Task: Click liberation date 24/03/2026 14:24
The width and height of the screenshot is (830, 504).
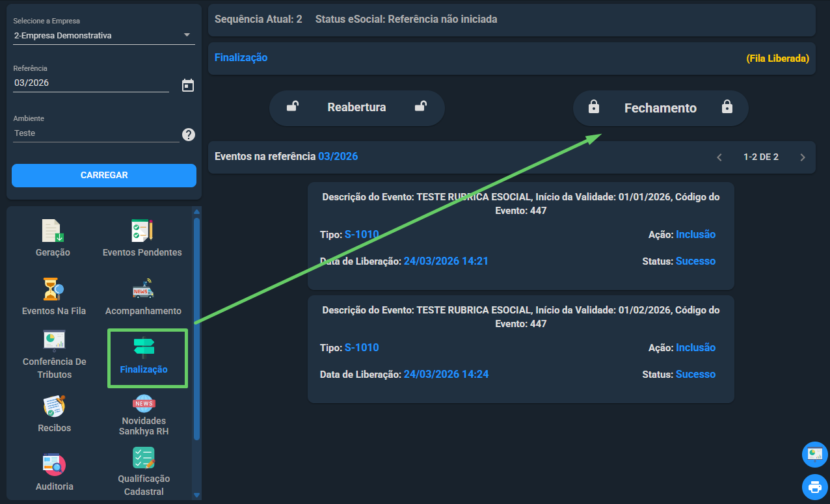Action: 446,374
